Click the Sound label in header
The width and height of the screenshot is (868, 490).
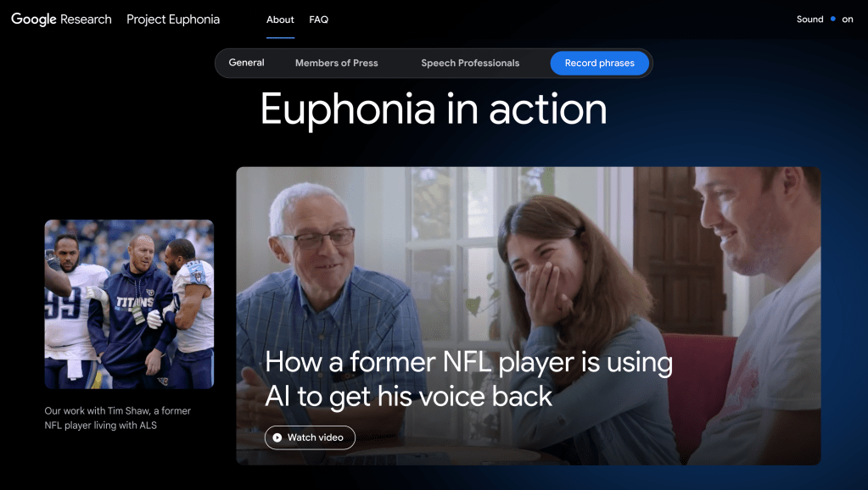(809, 19)
